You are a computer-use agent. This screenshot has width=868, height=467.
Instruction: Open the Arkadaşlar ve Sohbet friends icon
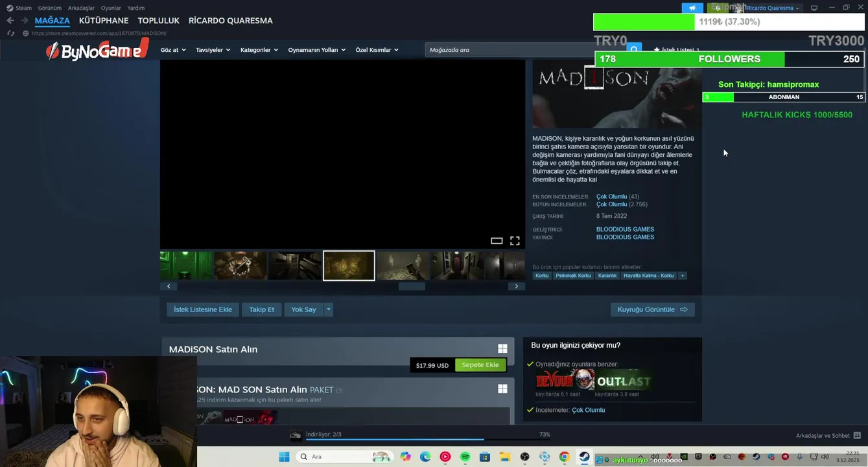[857, 436]
